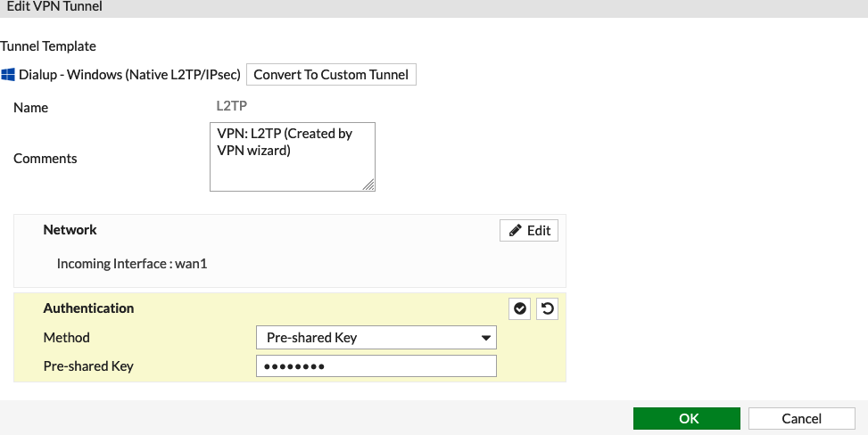
Task: Click the resize grip of the Comments box
Action: tap(368, 185)
